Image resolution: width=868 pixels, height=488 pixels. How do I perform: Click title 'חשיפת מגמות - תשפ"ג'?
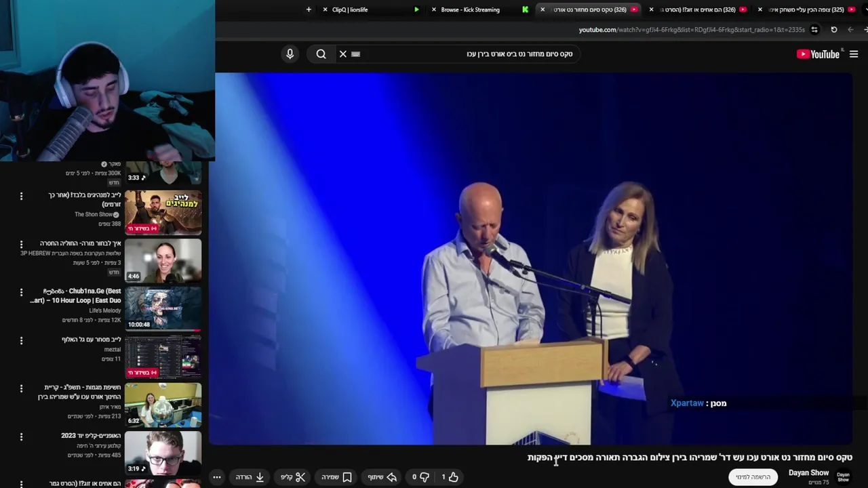pos(79,392)
